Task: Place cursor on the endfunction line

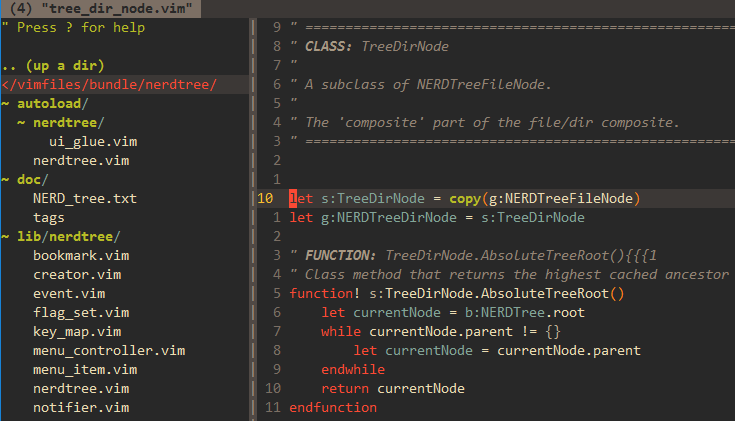Action: [x=333, y=407]
